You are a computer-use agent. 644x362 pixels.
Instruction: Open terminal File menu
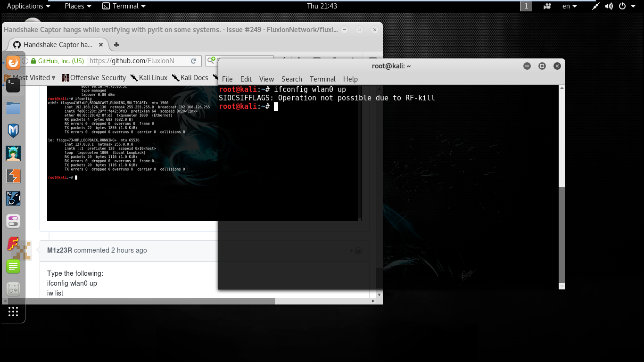[x=227, y=79]
